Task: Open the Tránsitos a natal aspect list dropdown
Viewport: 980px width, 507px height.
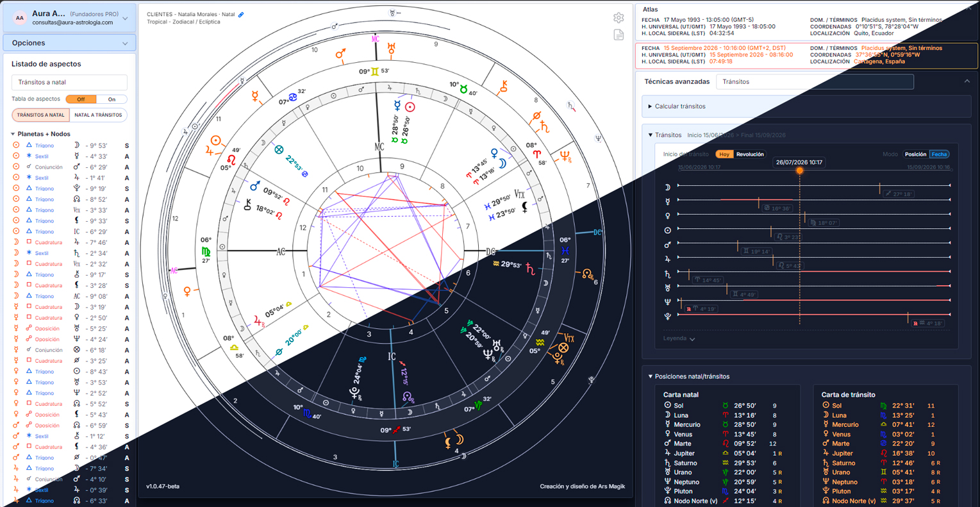Action: click(x=69, y=82)
